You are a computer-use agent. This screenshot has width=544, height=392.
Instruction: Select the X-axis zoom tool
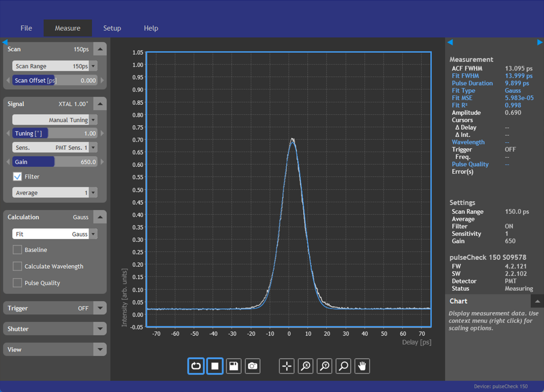[306, 366]
